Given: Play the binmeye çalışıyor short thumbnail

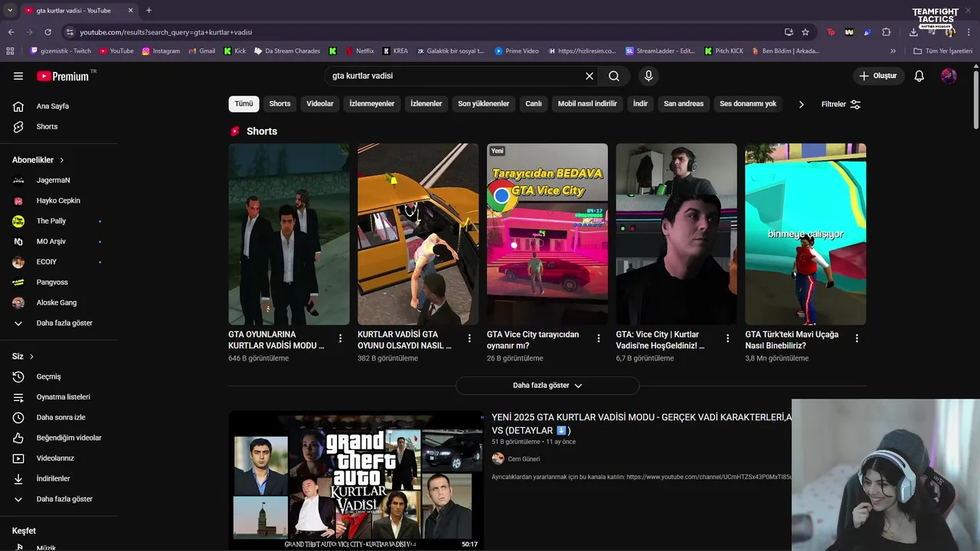Looking at the screenshot, I should 805,234.
